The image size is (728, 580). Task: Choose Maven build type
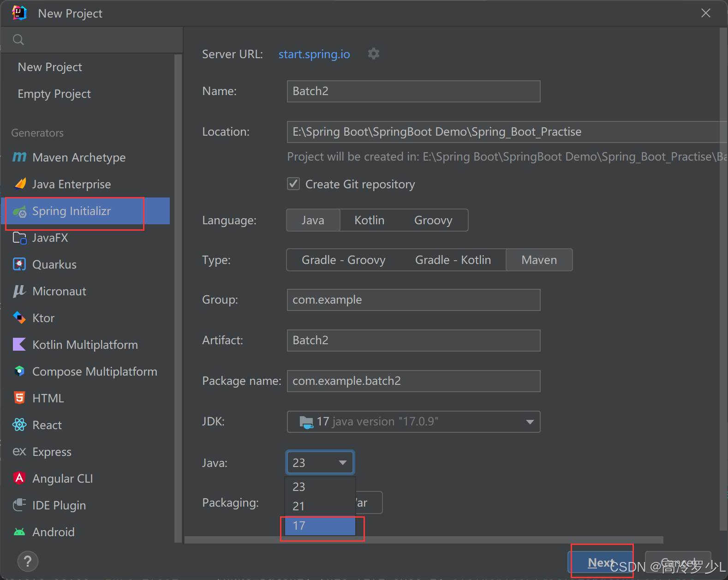(539, 260)
